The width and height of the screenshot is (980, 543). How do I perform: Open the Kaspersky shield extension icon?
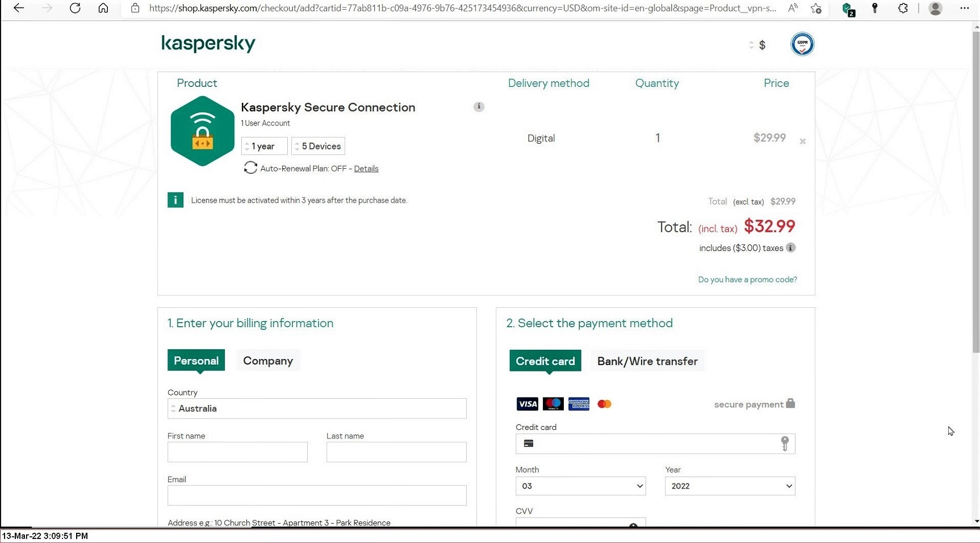[x=848, y=9]
